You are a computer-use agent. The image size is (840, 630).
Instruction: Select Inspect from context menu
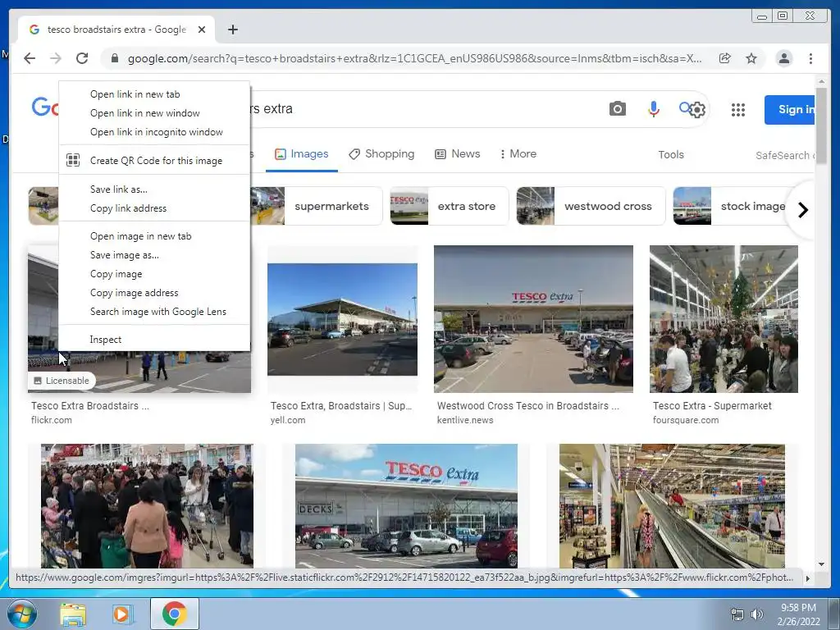click(x=154, y=340)
